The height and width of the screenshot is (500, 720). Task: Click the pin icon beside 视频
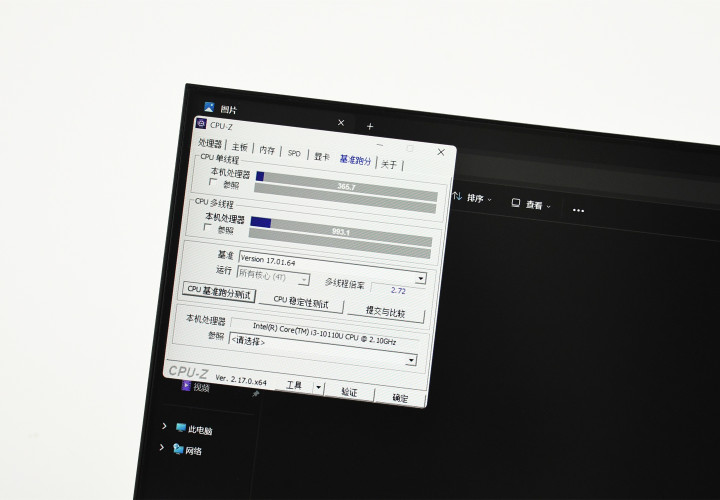click(x=255, y=393)
